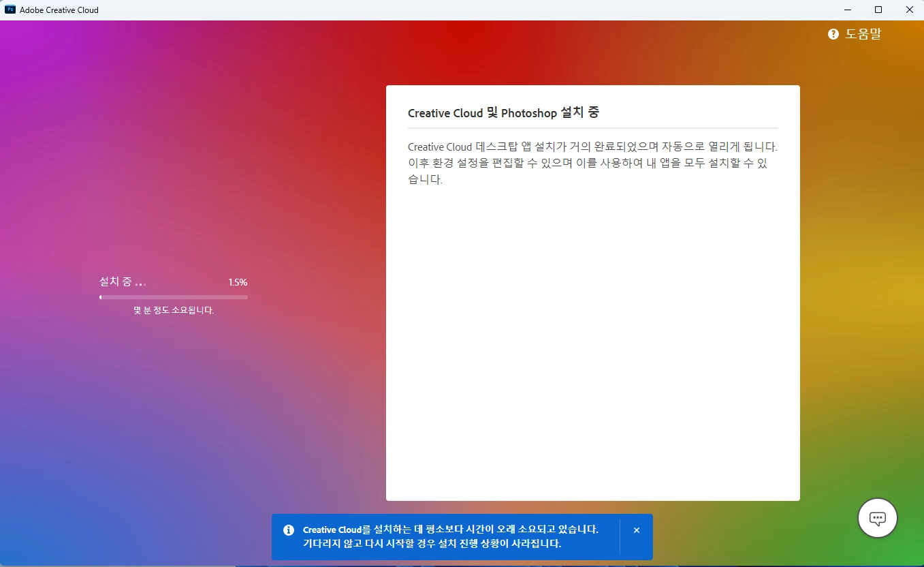This screenshot has width=924, height=567.
Task: Maximize the Adobe Creative Cloud window
Action: point(878,10)
